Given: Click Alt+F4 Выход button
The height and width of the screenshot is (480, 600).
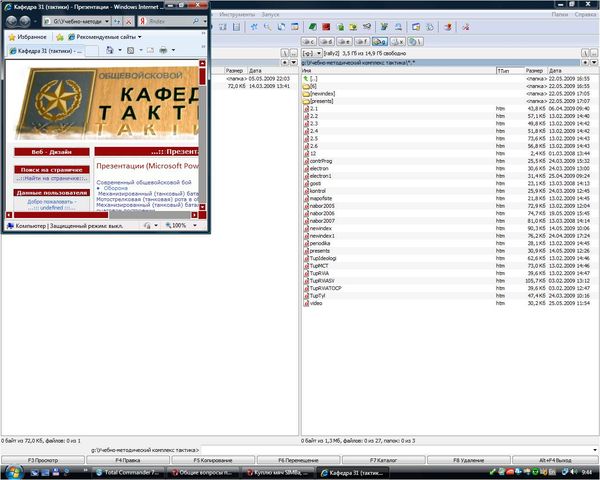Looking at the screenshot, I should point(555,460).
